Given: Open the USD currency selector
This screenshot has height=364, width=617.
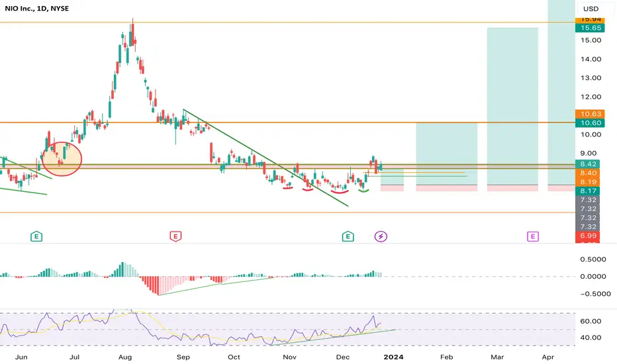Looking at the screenshot, I should point(591,9).
